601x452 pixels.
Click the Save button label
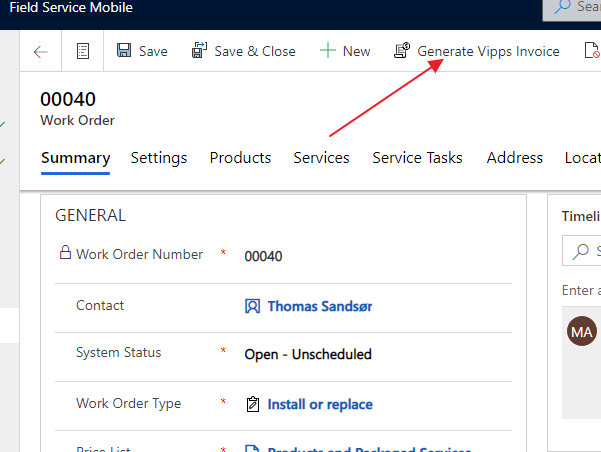pyautogui.click(x=153, y=51)
